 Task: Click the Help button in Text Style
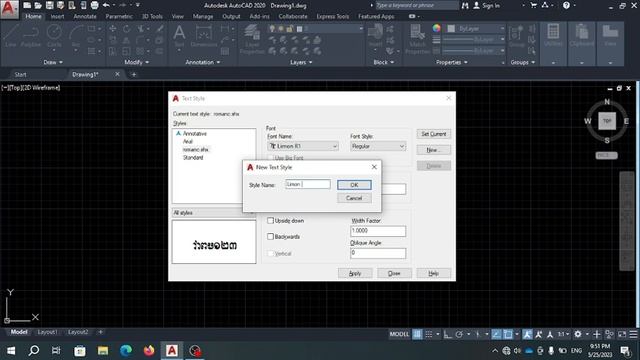pyautogui.click(x=433, y=273)
